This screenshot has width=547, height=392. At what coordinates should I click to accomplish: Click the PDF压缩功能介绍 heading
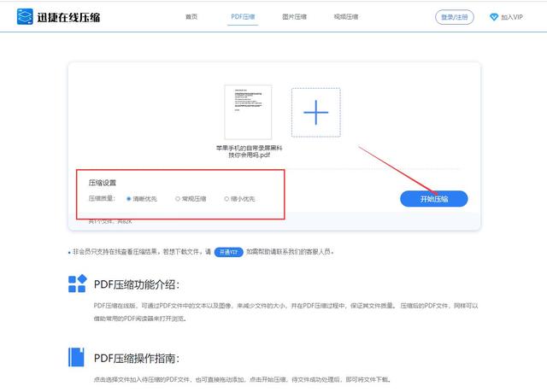pos(137,284)
